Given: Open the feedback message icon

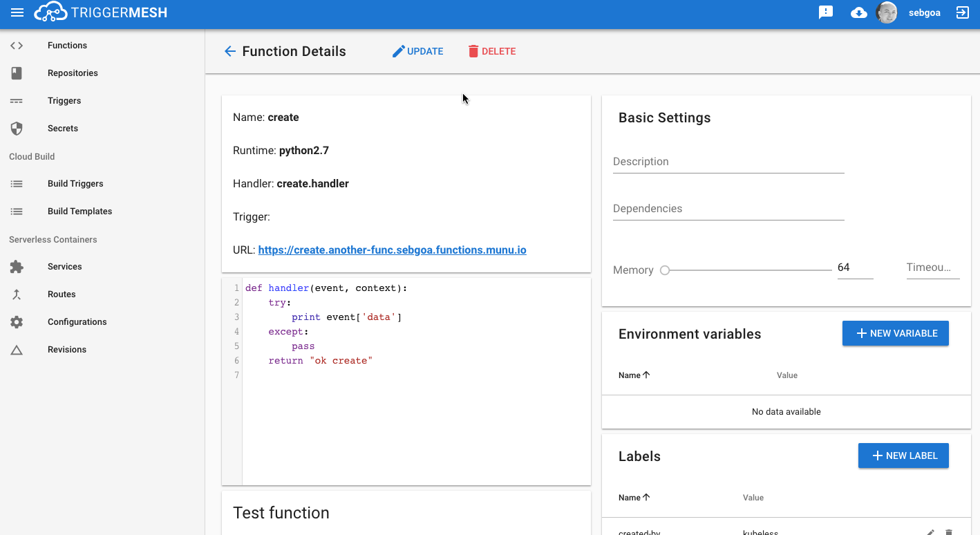Looking at the screenshot, I should (826, 12).
